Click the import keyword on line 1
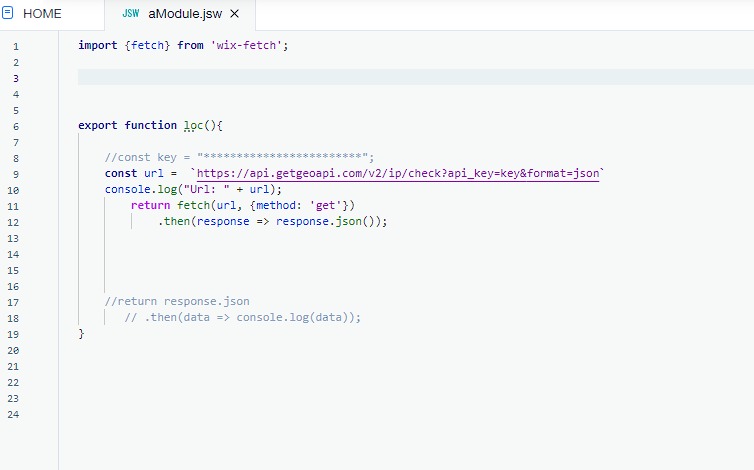 point(98,45)
